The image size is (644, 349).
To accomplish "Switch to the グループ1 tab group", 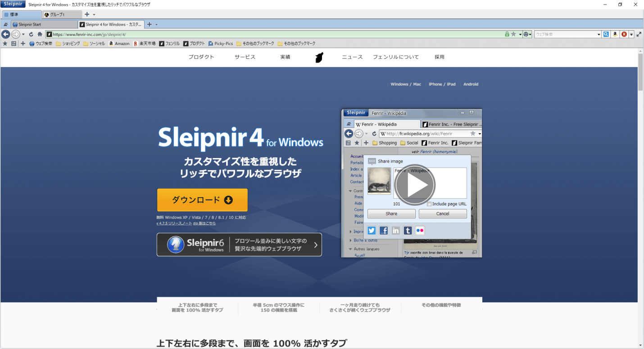I will 59,14.
